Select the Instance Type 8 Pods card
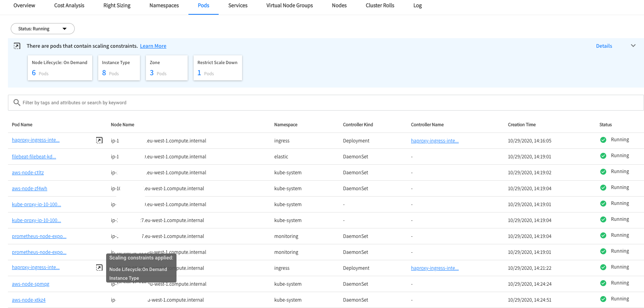 118,68
